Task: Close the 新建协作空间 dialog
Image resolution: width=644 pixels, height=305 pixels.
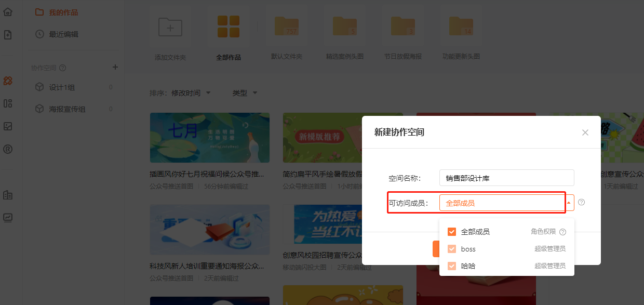Action: pyautogui.click(x=585, y=132)
